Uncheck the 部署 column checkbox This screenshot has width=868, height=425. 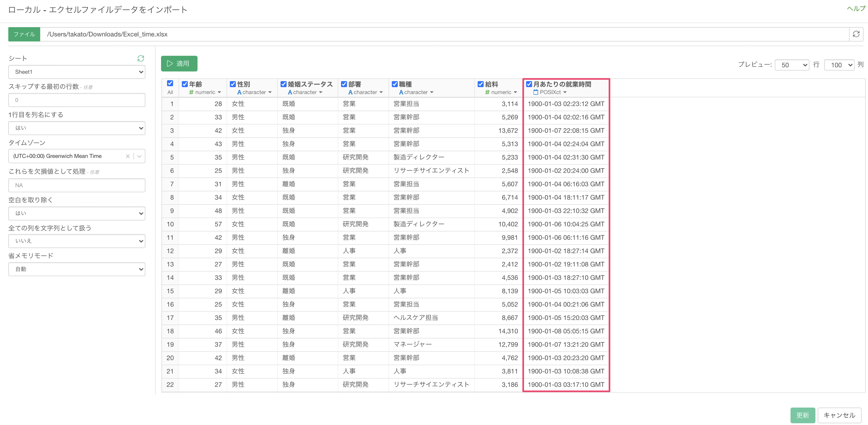344,84
